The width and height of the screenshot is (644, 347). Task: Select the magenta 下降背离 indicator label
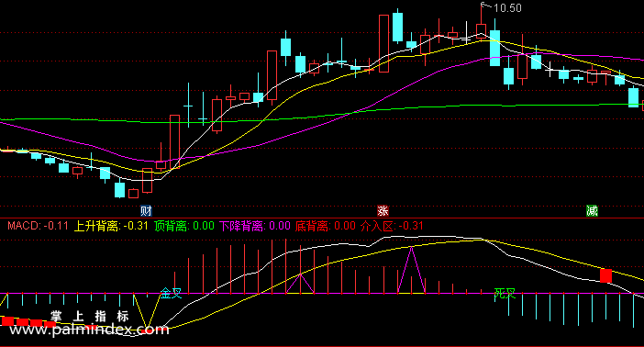pyautogui.click(x=255, y=226)
